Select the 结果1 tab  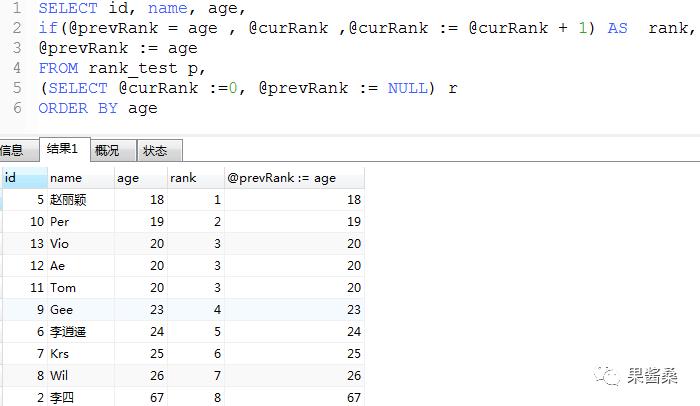click(65, 149)
